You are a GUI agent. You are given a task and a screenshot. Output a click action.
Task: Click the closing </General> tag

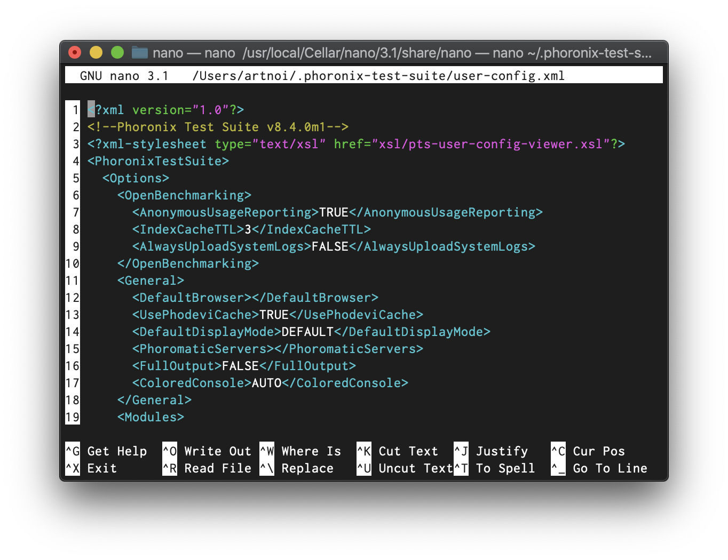pyautogui.click(x=155, y=400)
